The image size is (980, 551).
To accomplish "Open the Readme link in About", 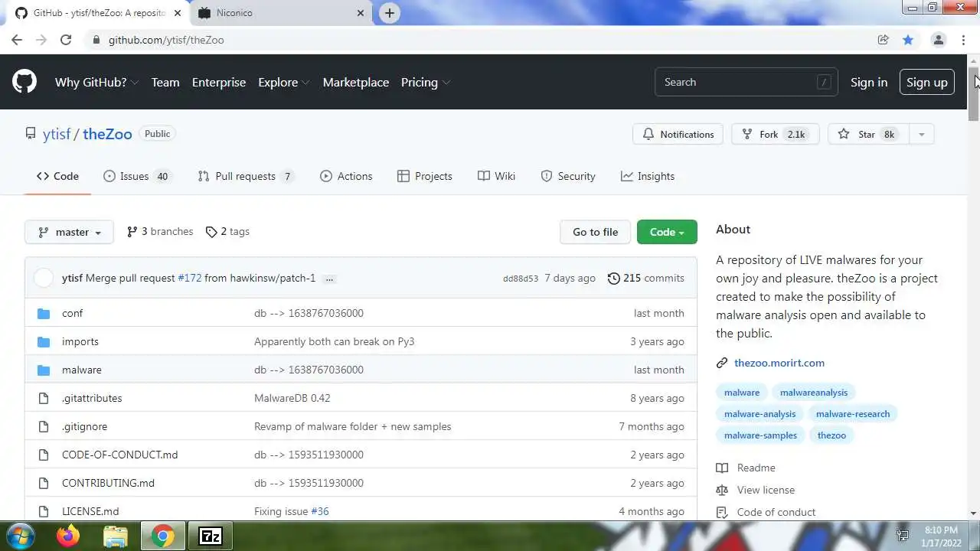I will tap(746, 468).
